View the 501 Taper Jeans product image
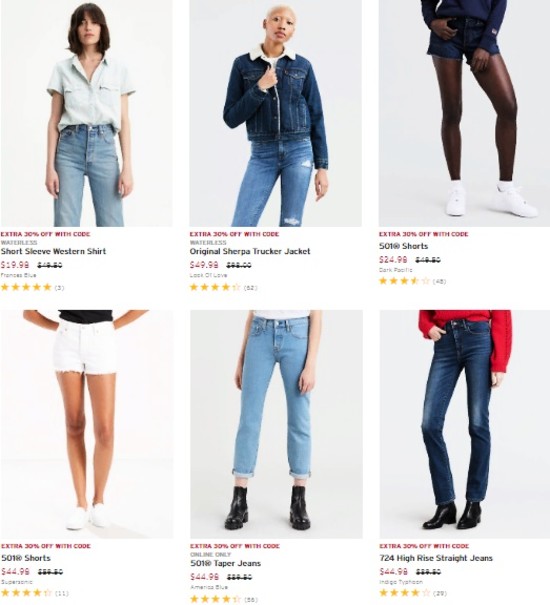Image resolution: width=550 pixels, height=605 pixels. pyautogui.click(x=276, y=424)
